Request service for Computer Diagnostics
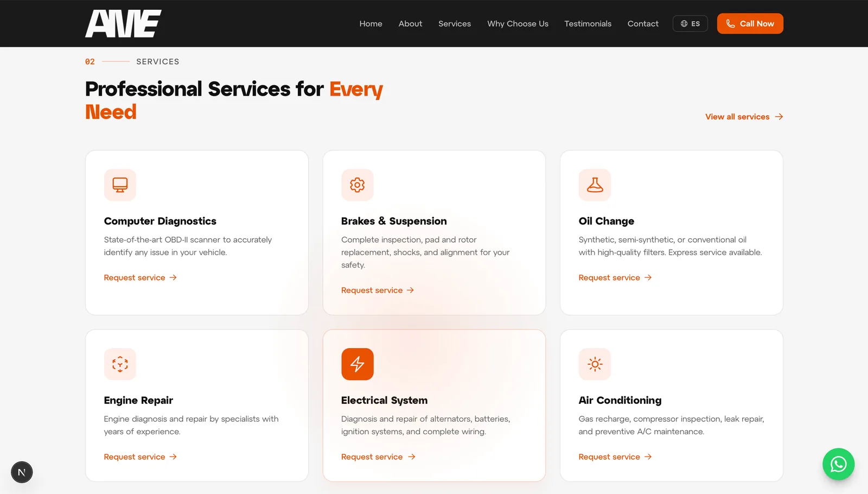 [141, 277]
